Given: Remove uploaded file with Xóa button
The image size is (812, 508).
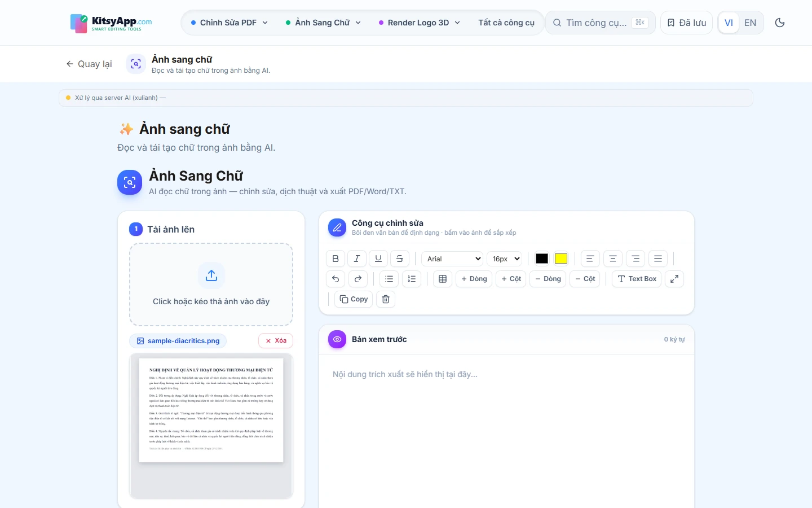Looking at the screenshot, I should coord(276,340).
